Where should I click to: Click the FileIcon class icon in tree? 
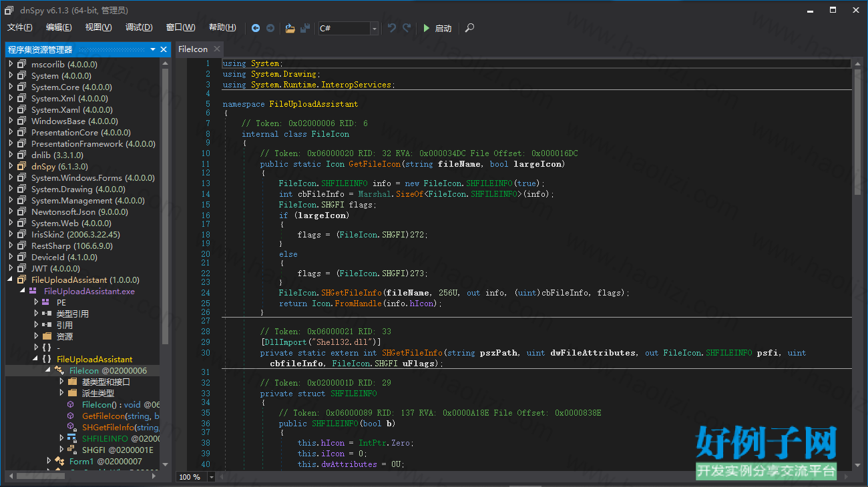(59, 370)
